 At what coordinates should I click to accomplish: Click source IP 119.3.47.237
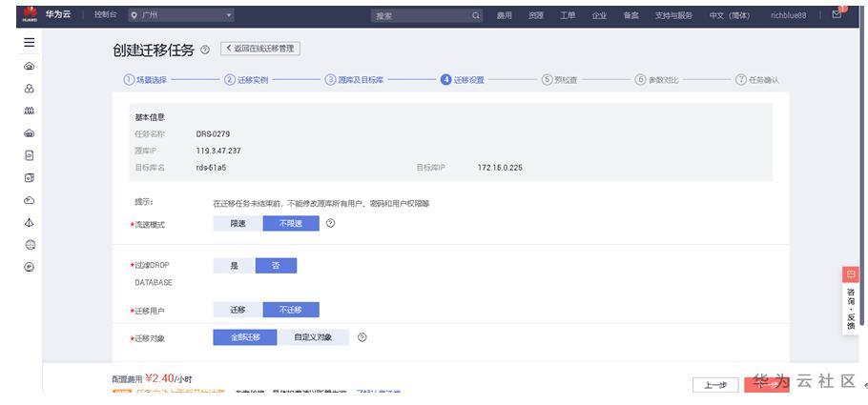(x=218, y=151)
